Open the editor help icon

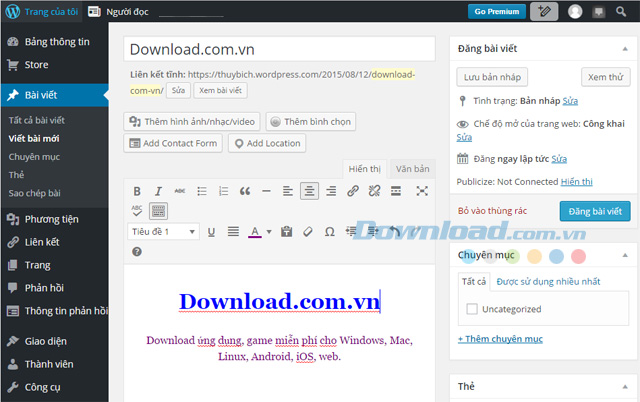[x=137, y=251]
